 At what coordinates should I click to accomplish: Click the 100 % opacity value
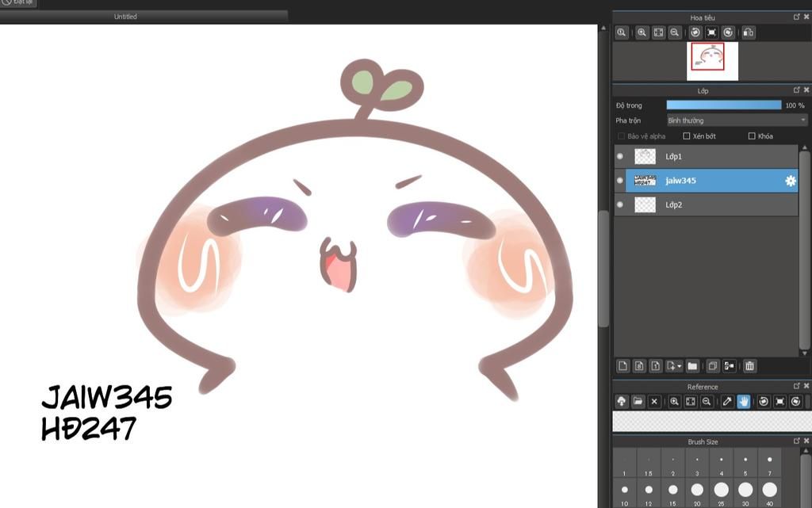click(x=795, y=105)
